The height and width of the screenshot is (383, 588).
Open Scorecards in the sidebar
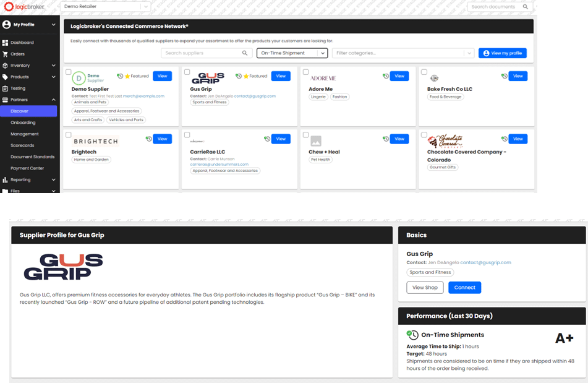click(22, 145)
